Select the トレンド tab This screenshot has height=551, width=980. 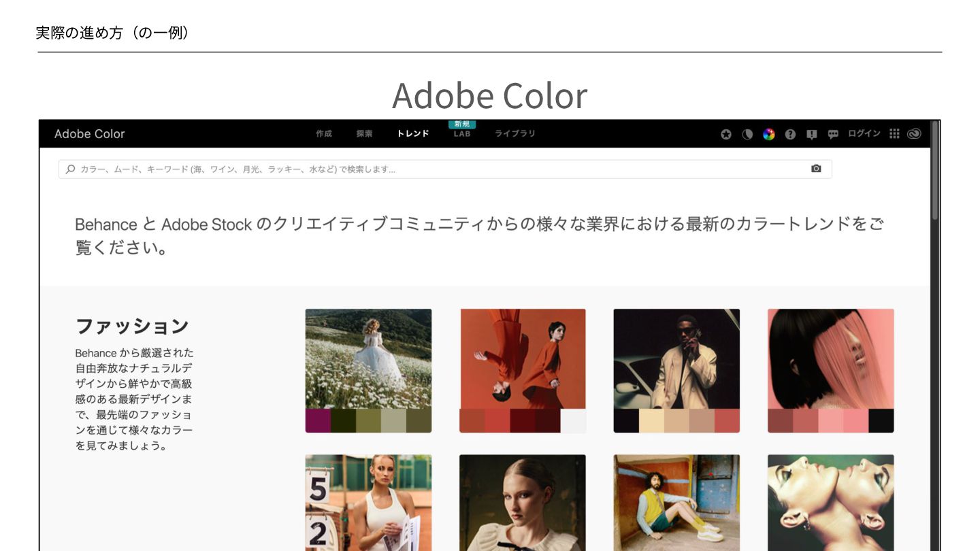413,134
